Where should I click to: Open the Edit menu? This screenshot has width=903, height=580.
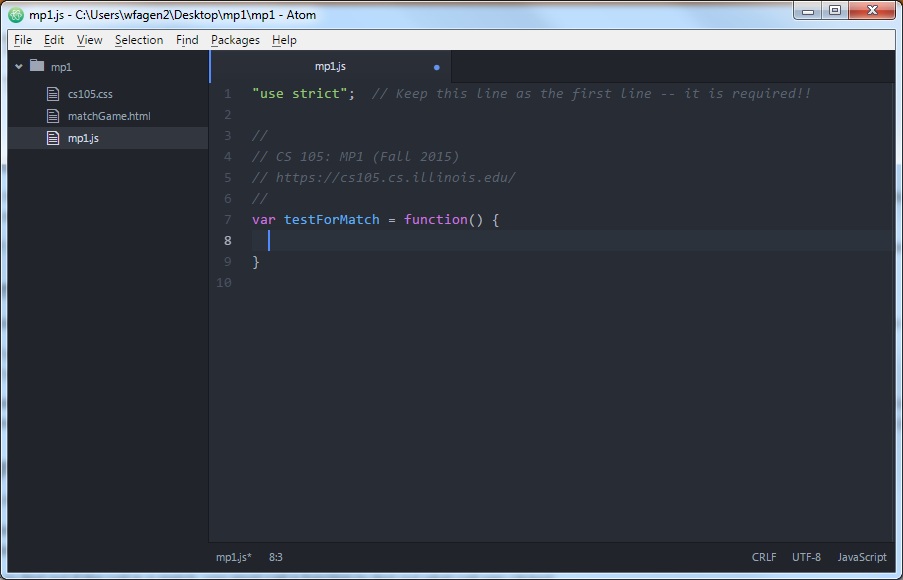coord(54,40)
